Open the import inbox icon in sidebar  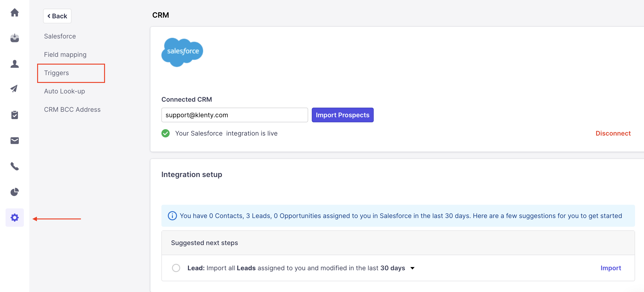tap(14, 38)
